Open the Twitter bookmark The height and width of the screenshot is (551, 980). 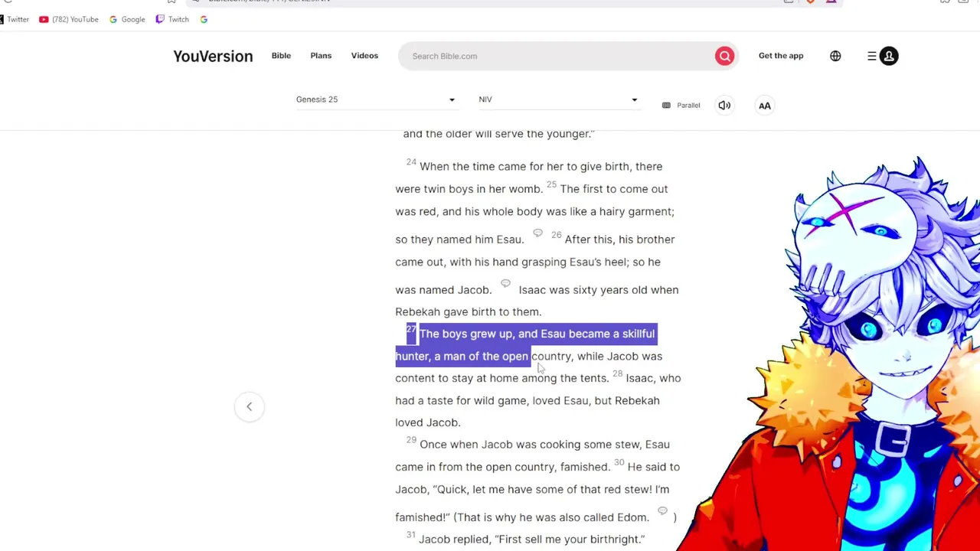pos(13,19)
